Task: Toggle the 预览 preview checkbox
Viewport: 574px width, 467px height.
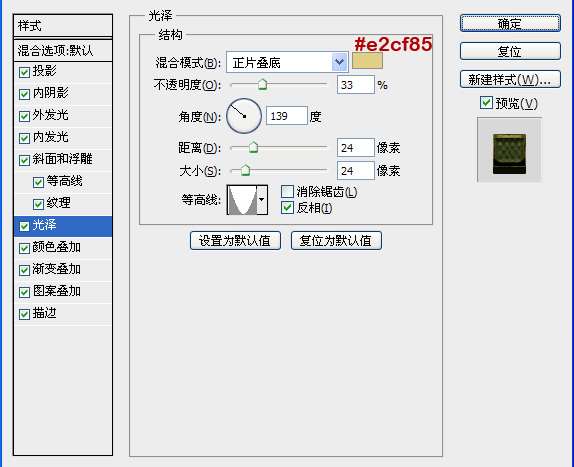Action: tap(486, 103)
